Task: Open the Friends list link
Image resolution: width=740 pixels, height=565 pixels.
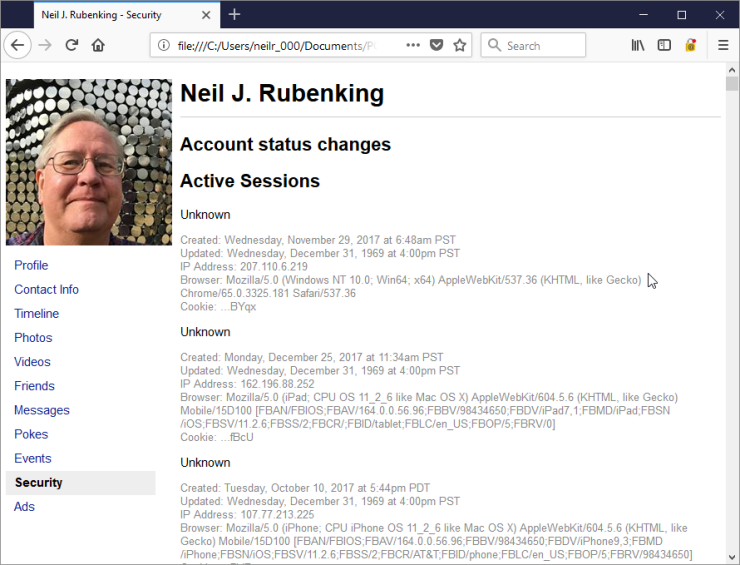Action: click(x=34, y=386)
